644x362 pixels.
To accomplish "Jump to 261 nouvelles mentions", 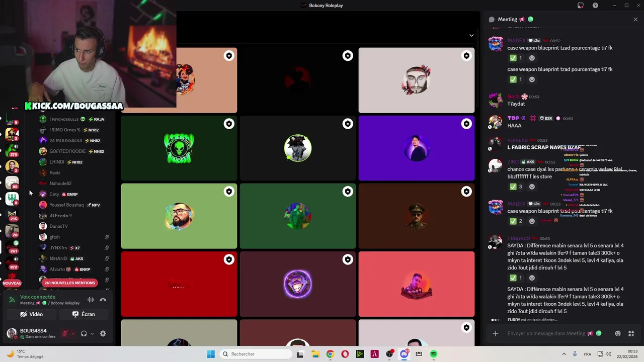I will click(69, 283).
